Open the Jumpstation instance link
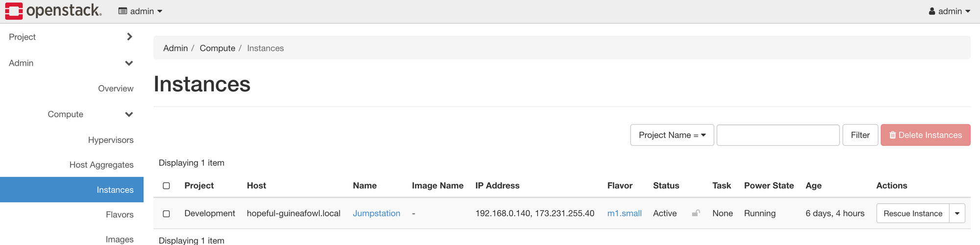Image resolution: width=980 pixels, height=245 pixels. coord(376,214)
